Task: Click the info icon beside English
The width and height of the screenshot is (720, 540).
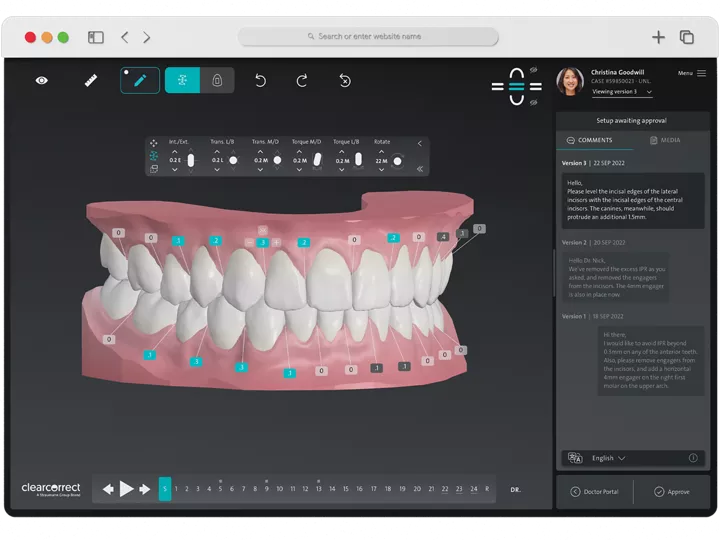Action: [693, 458]
